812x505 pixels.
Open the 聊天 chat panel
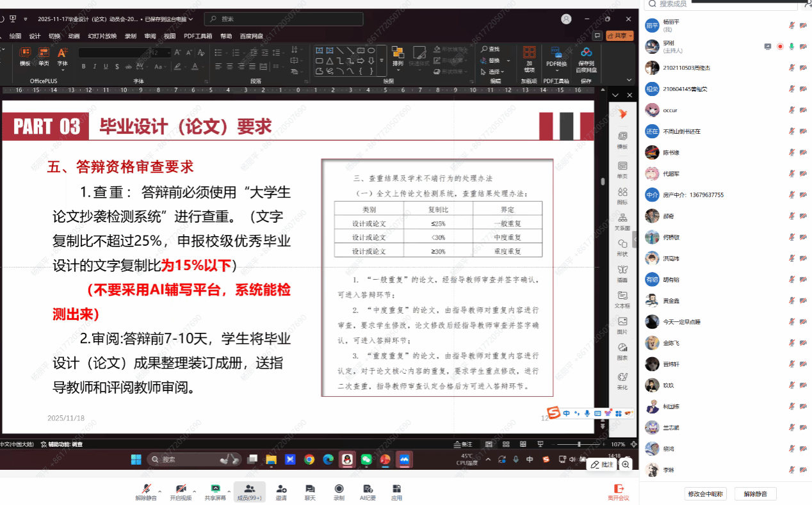[x=309, y=491]
